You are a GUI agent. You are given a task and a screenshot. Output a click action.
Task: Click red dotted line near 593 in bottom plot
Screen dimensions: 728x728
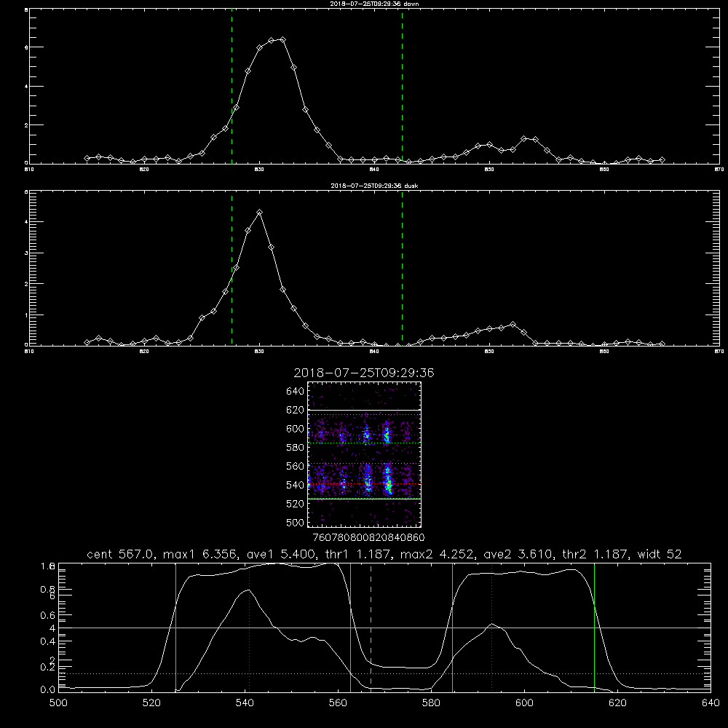tap(491, 627)
